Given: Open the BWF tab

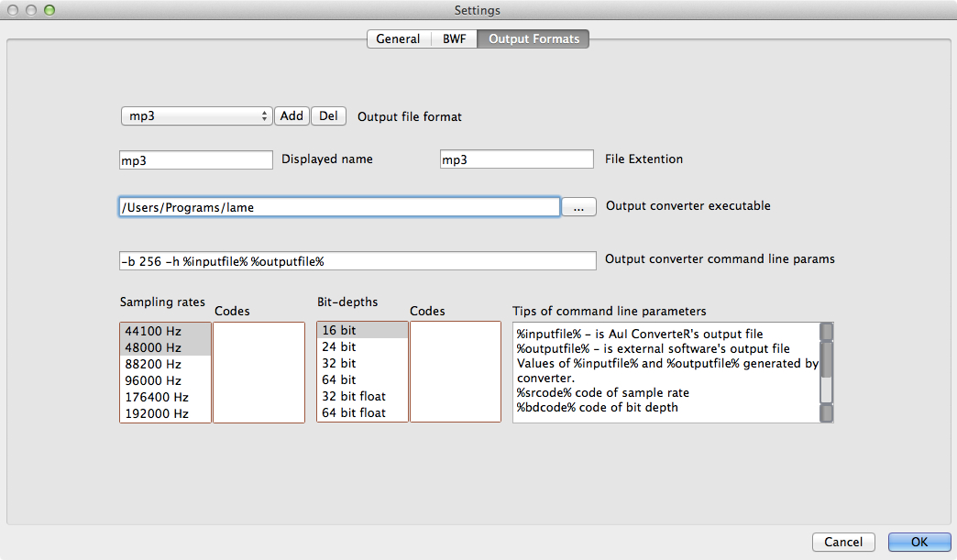Looking at the screenshot, I should pos(454,39).
